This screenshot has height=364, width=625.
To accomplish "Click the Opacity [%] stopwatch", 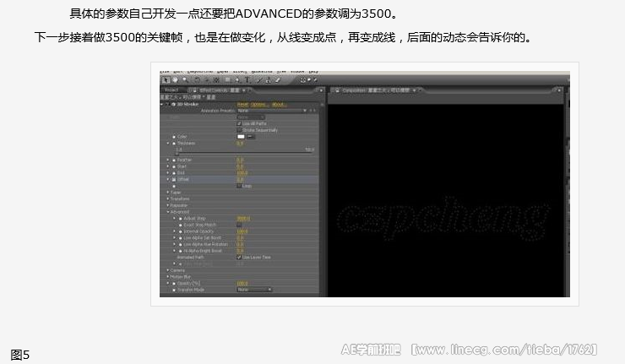I will point(174,284).
